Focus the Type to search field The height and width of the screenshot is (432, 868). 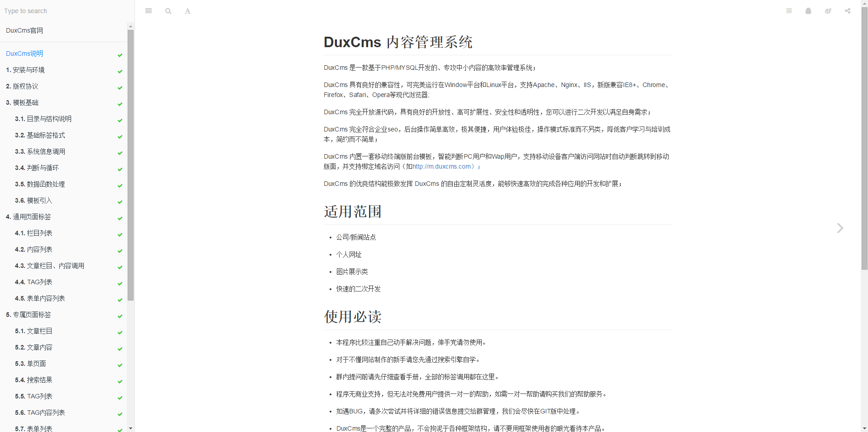coord(67,11)
